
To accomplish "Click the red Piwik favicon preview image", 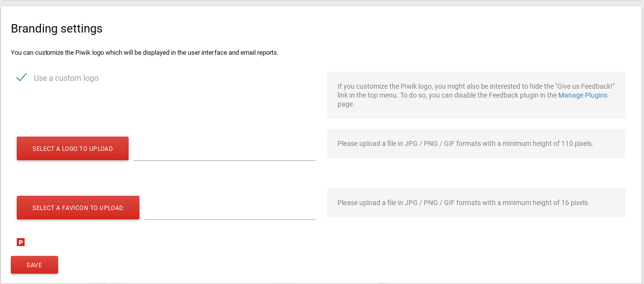I will click(x=21, y=242).
